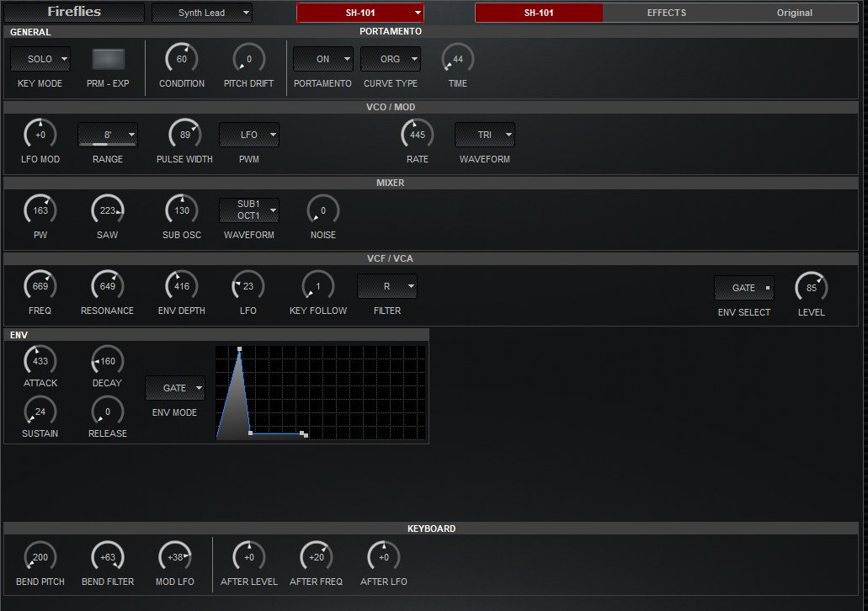The height and width of the screenshot is (611, 868).
Task: Switch to the SH-101 tab
Action: (x=539, y=13)
